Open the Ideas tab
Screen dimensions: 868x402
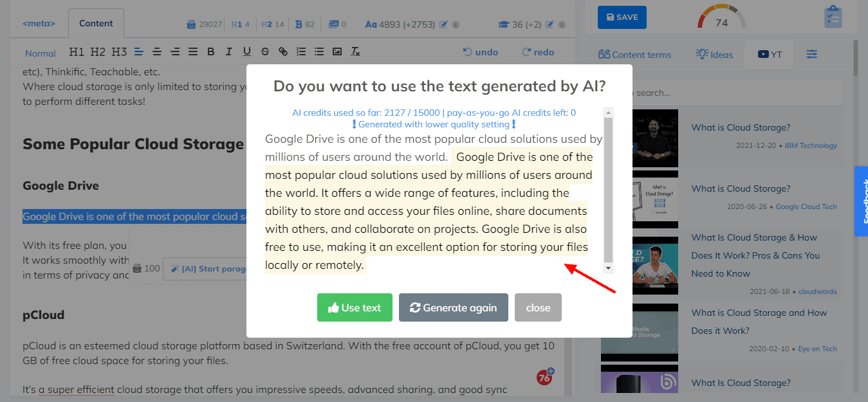point(714,54)
